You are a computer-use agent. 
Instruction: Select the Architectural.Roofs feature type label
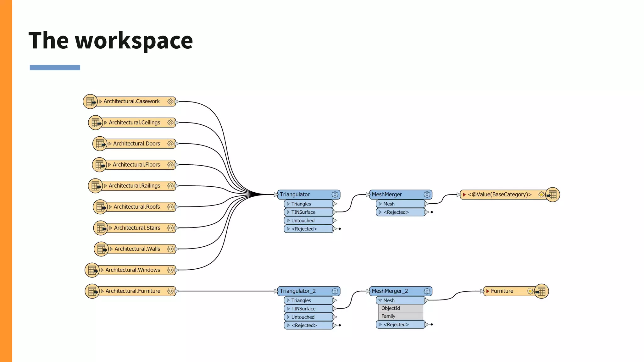(x=137, y=207)
